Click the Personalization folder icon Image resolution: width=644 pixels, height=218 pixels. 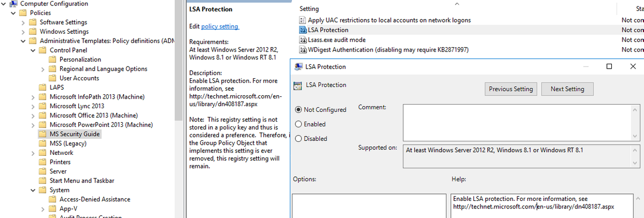pos(53,59)
